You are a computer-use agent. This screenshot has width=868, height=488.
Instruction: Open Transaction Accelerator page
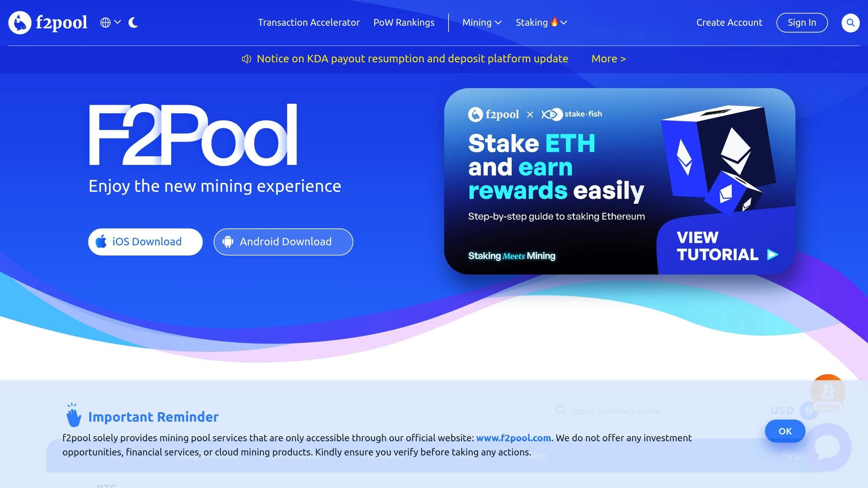point(309,22)
